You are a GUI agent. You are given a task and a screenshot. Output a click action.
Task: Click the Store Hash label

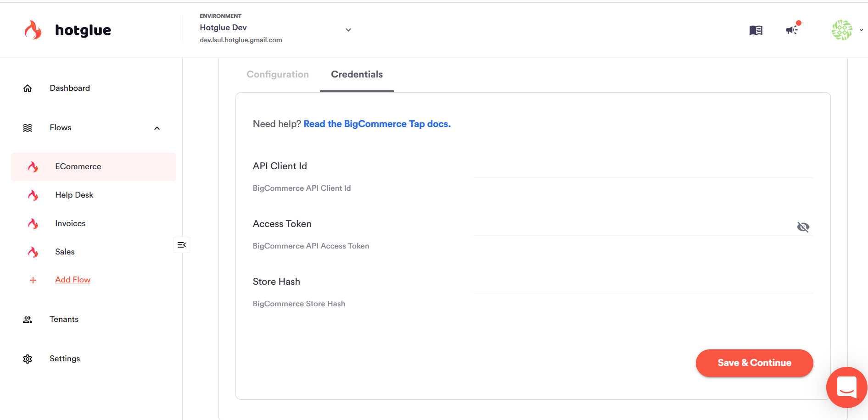[x=276, y=282]
